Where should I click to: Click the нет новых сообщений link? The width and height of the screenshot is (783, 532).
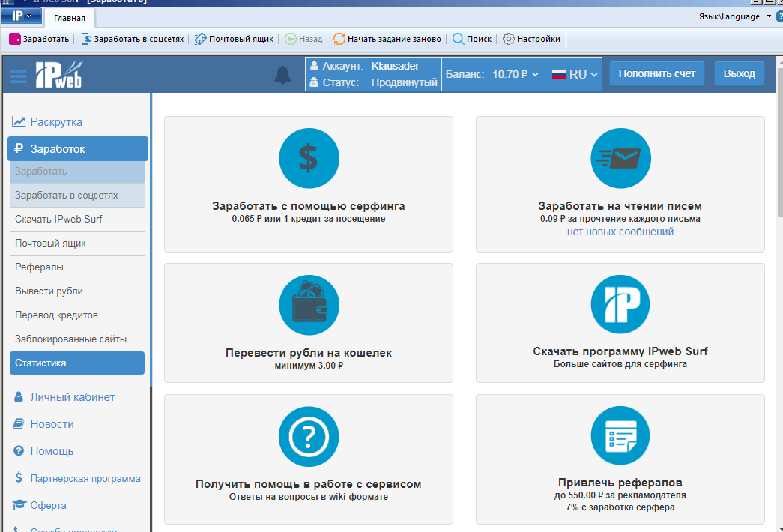pos(620,232)
